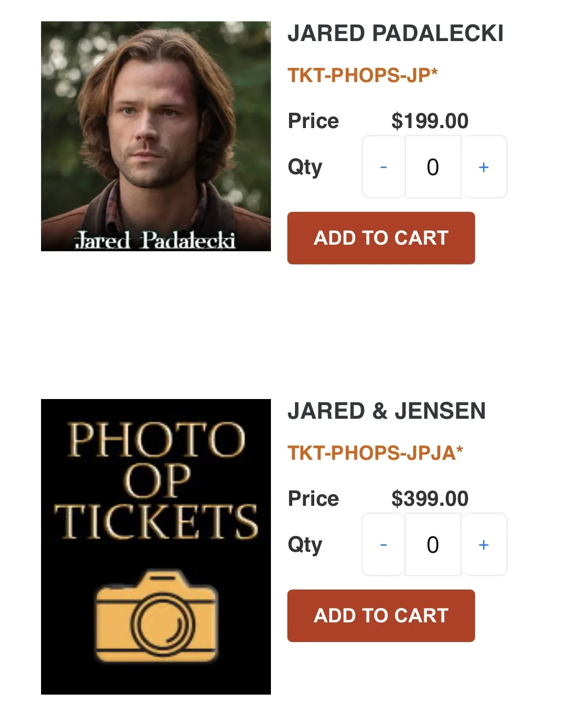The width and height of the screenshot is (584, 728).
Task: Click the camera icon on Photo Op Tickets image
Action: 157,616
